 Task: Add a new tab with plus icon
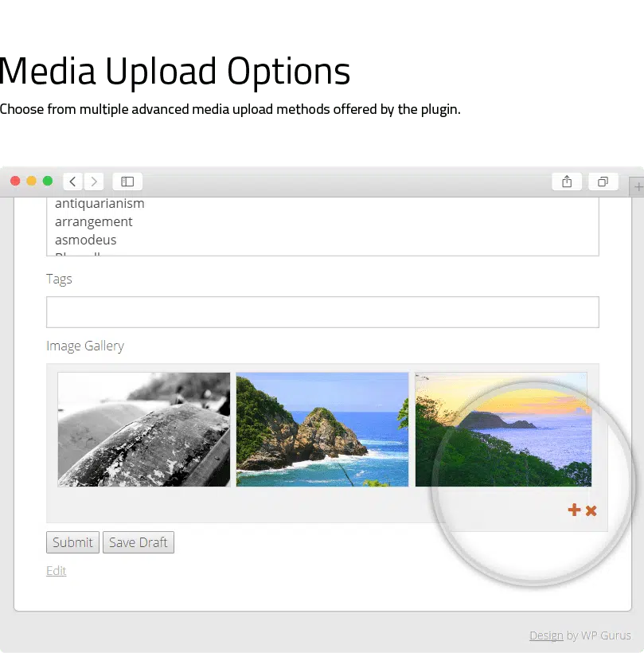pyautogui.click(x=638, y=187)
